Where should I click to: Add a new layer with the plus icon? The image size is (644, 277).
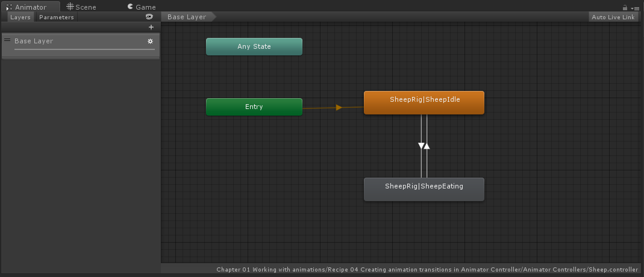pyautogui.click(x=151, y=27)
